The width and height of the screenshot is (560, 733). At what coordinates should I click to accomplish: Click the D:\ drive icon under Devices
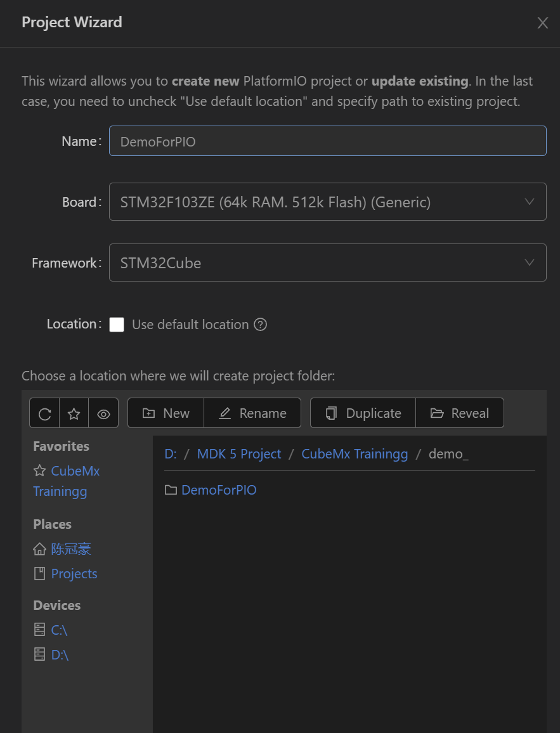(40, 654)
